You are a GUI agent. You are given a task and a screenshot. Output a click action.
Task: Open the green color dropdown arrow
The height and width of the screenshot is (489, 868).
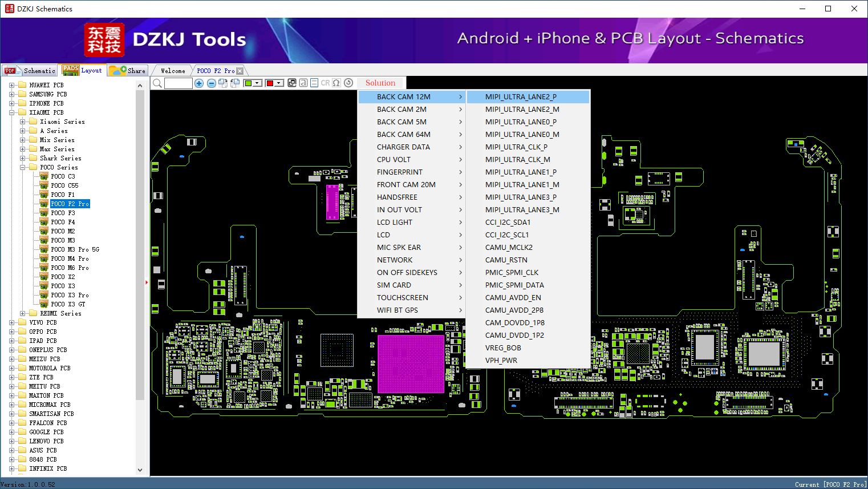click(258, 83)
